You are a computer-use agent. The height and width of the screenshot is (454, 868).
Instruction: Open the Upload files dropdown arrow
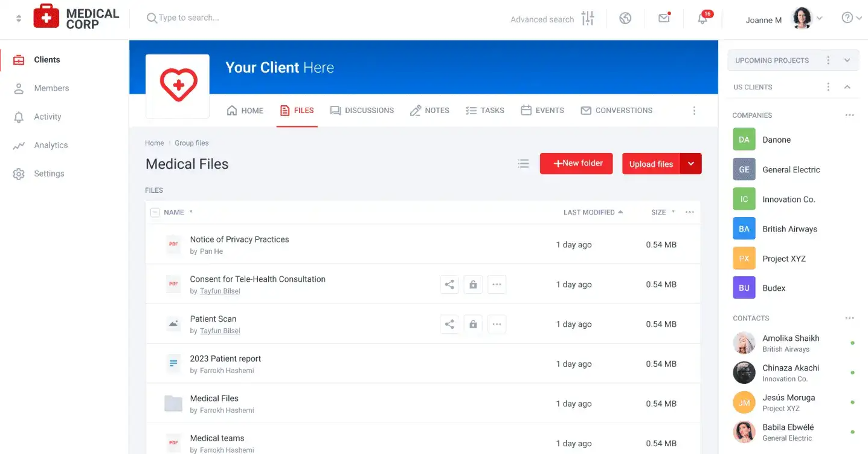[x=692, y=163]
